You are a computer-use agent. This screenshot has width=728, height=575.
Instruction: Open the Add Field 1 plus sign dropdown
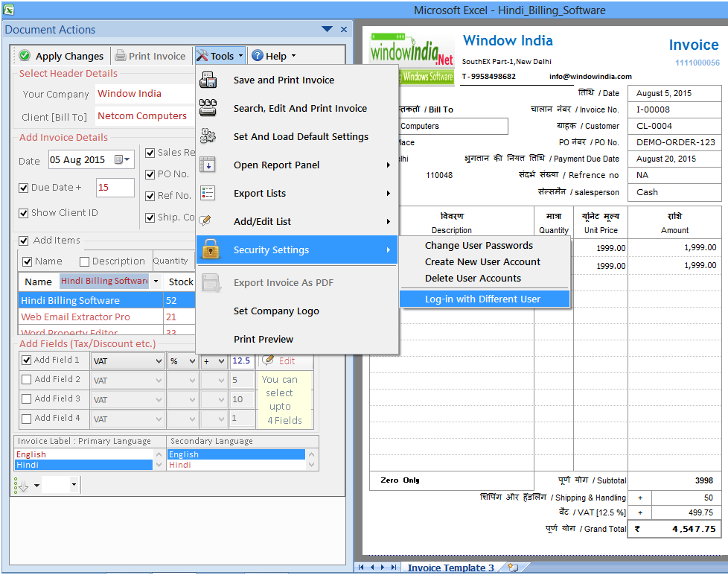click(221, 361)
